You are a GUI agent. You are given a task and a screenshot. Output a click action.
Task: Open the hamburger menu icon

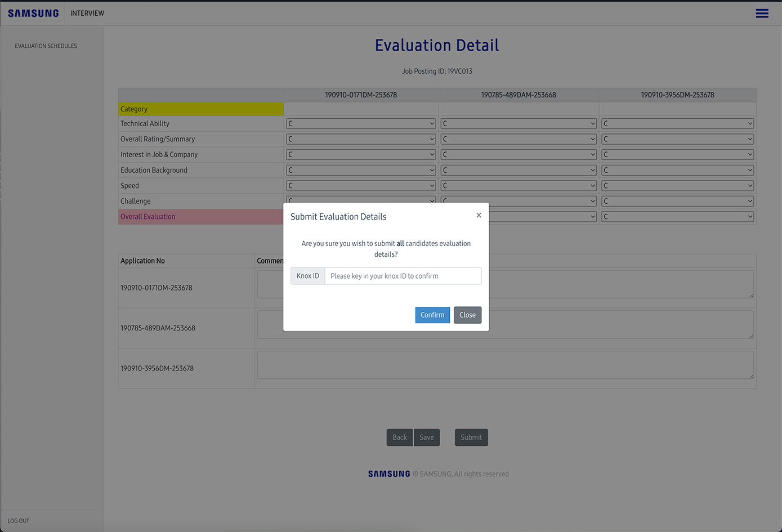coord(762,14)
